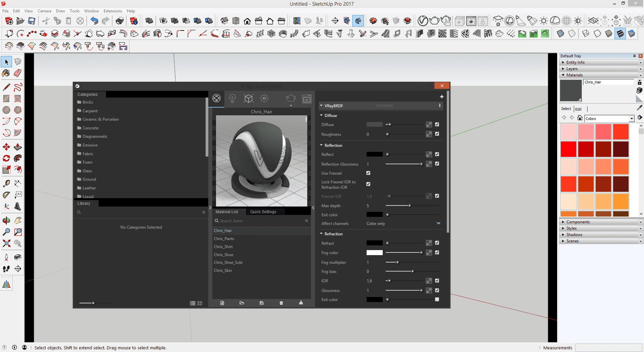The height and width of the screenshot is (352, 644).
Task: Collapse the Refraction section
Action: tap(321, 234)
